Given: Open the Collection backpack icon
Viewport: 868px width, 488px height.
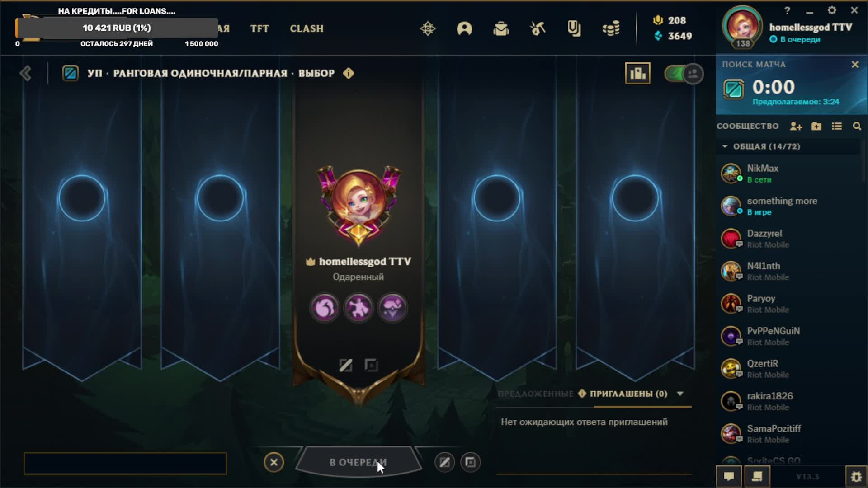Looking at the screenshot, I should click(501, 29).
